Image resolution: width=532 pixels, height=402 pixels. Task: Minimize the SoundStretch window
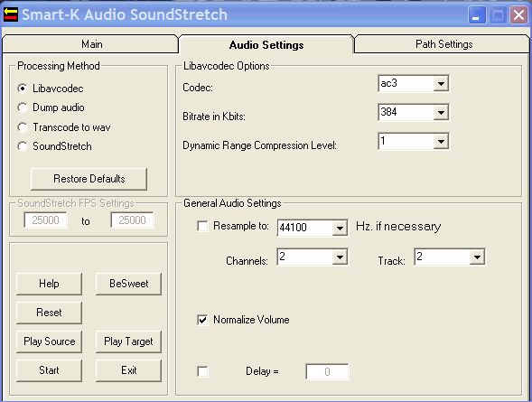477,15
